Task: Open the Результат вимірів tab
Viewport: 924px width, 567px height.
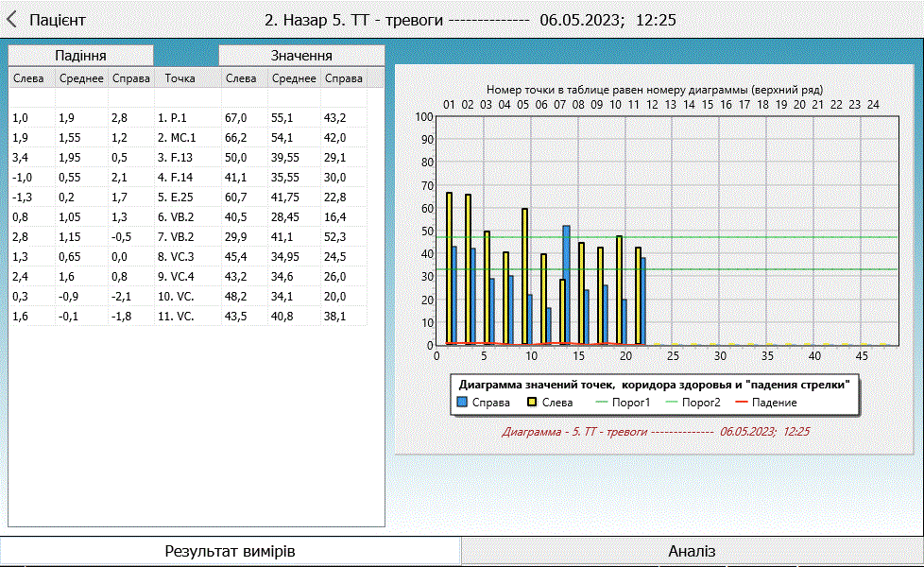Action: coord(231,551)
